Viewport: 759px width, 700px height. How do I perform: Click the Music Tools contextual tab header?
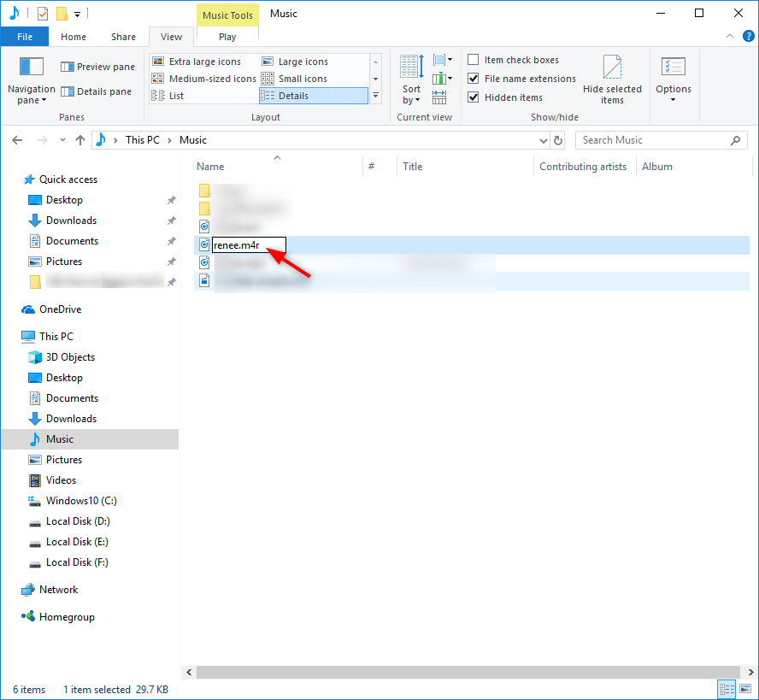227,15
